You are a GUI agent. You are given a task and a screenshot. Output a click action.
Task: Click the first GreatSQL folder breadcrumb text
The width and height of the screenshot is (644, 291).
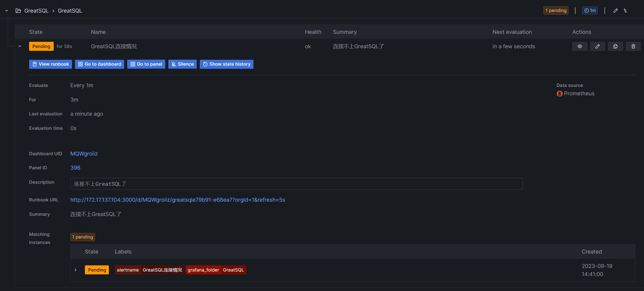click(x=36, y=11)
